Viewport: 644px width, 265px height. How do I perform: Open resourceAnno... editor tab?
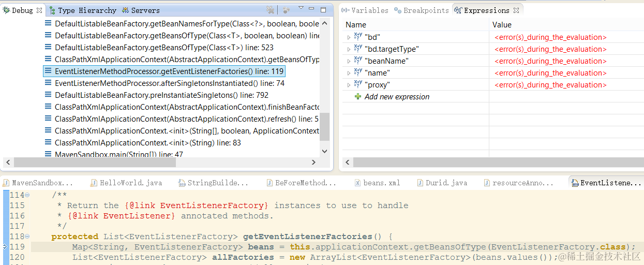518,183
